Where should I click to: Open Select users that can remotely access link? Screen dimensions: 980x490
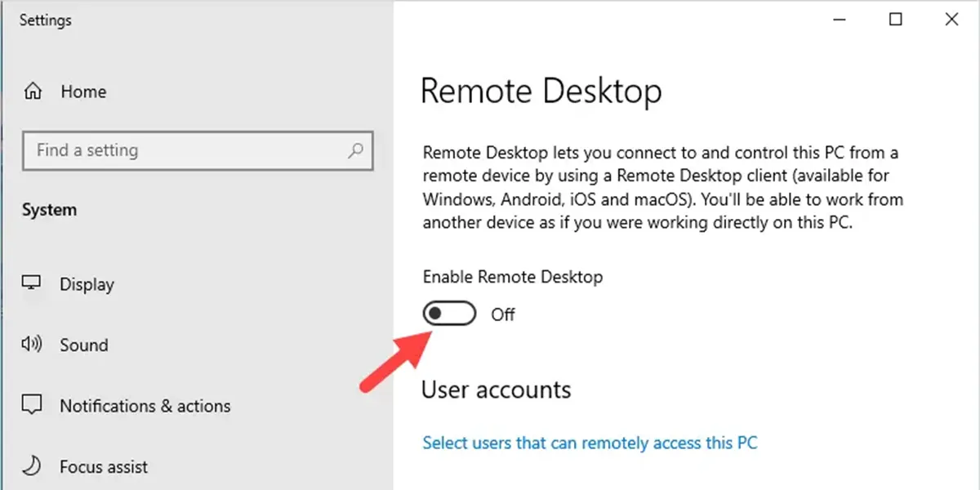click(x=590, y=443)
